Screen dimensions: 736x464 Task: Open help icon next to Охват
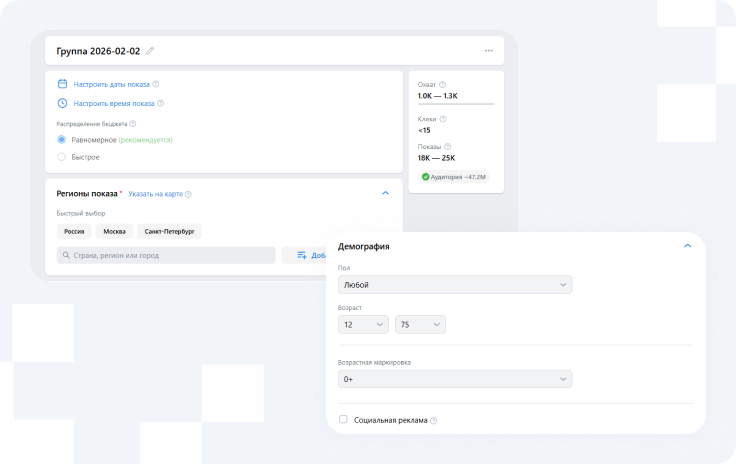coord(443,85)
